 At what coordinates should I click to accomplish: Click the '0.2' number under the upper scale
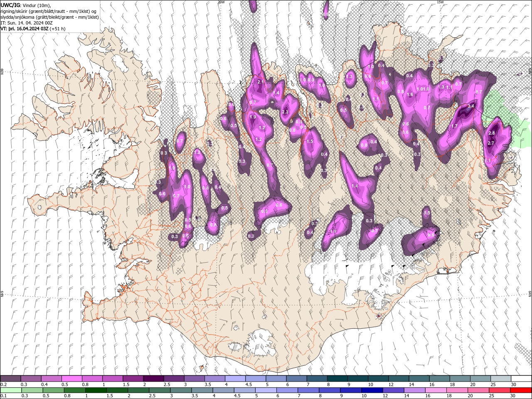click(3, 384)
